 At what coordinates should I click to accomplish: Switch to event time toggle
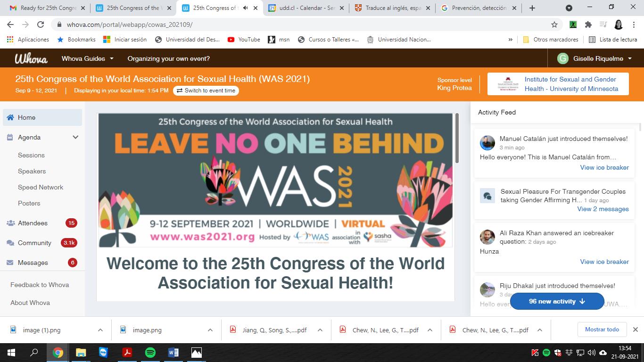click(206, 90)
